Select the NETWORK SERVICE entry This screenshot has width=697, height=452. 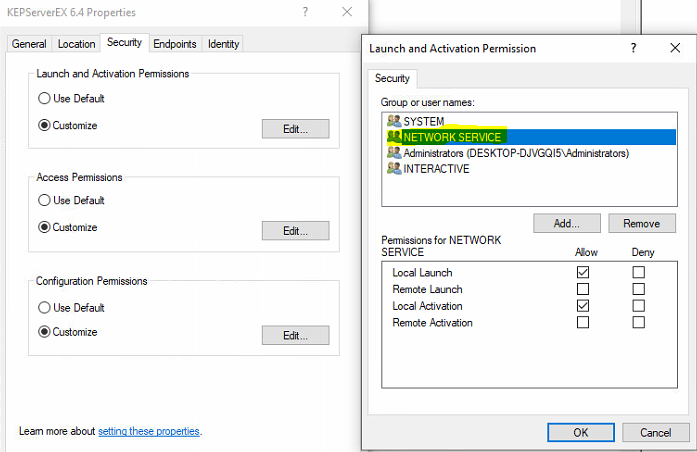(529, 137)
